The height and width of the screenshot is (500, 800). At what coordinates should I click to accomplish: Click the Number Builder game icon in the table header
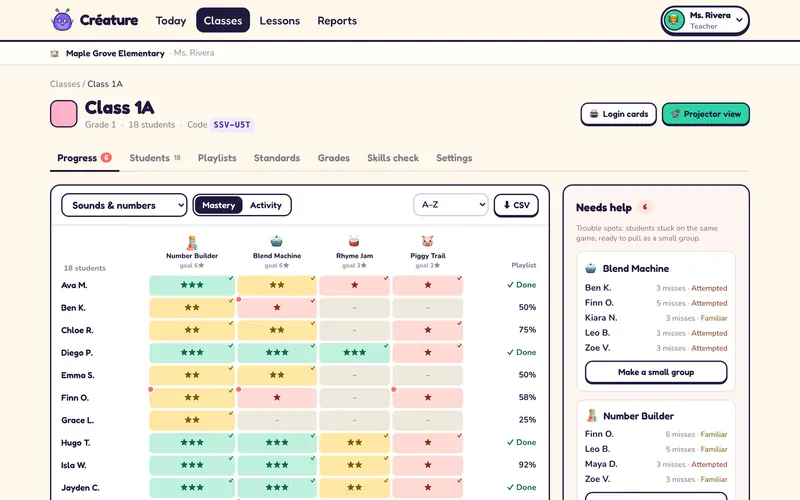pos(192,242)
